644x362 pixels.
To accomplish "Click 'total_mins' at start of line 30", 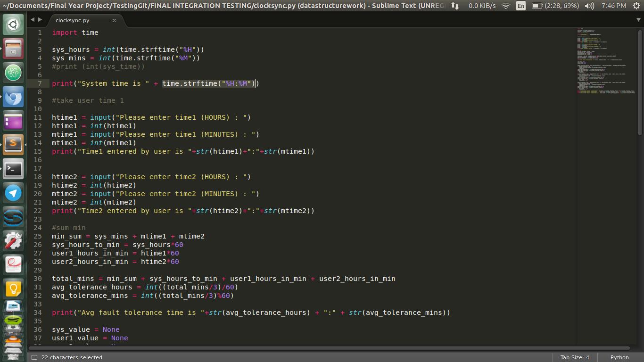I will pyautogui.click(x=73, y=279).
